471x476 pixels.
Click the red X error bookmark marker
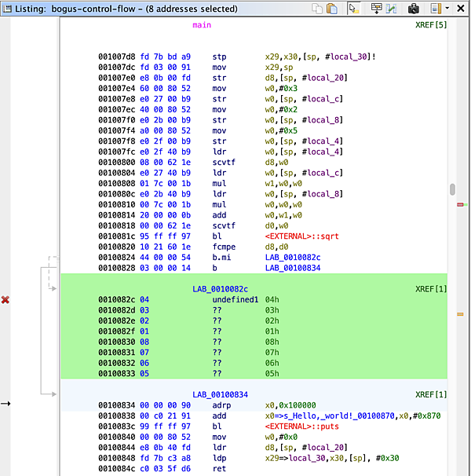(x=5, y=300)
